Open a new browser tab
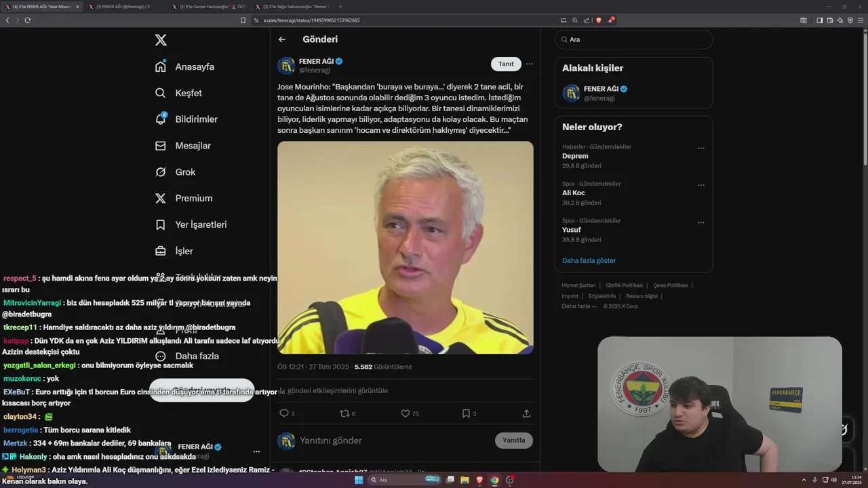 340,6
